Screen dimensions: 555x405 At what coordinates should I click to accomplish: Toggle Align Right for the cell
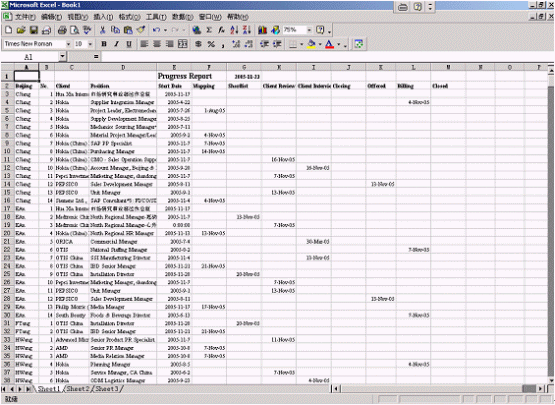170,44
